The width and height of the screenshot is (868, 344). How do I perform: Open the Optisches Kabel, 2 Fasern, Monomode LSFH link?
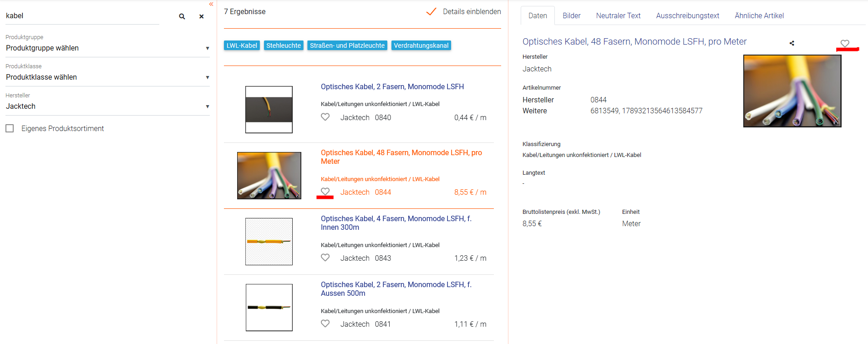[x=392, y=86]
